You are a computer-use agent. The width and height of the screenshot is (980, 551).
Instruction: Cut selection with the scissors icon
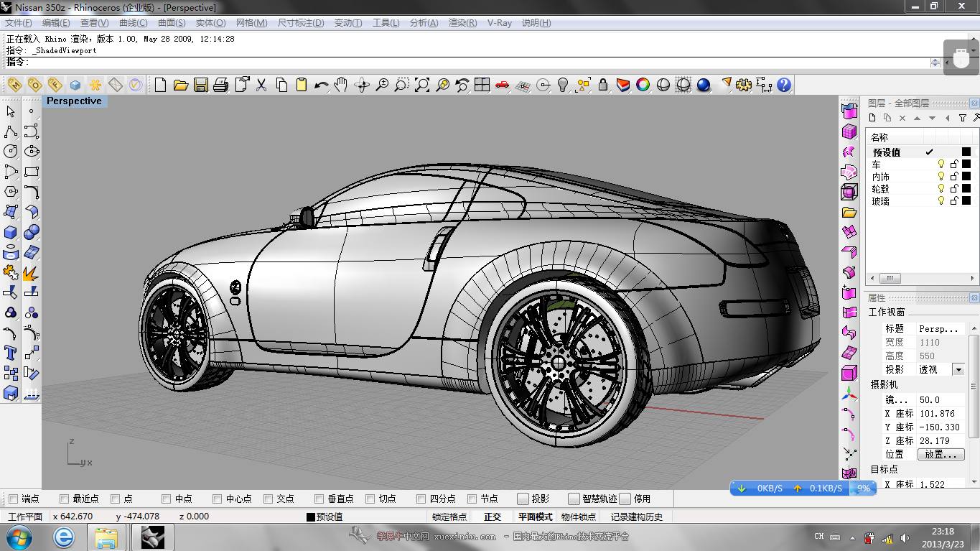point(261,85)
